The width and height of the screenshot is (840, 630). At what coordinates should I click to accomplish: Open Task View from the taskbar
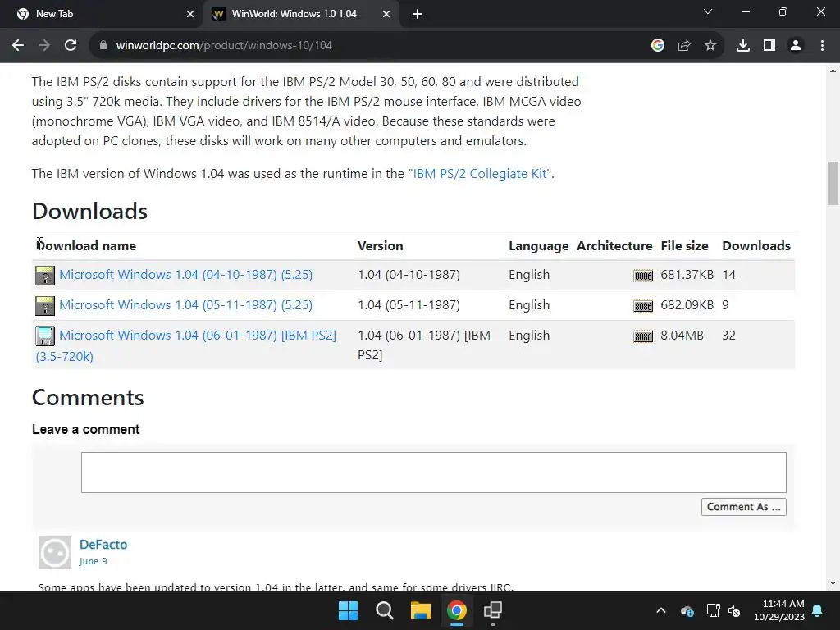tap(492, 610)
